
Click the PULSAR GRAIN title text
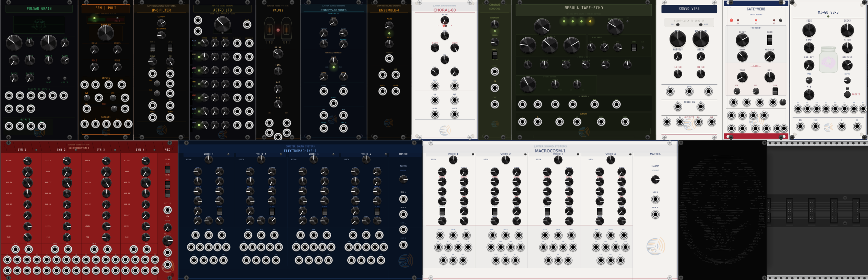click(x=39, y=9)
